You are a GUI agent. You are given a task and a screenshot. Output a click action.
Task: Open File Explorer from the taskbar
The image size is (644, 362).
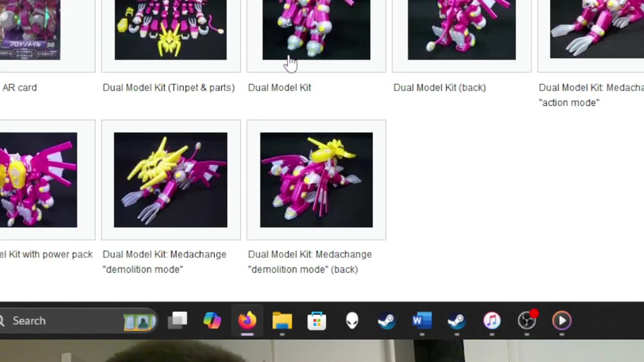click(282, 320)
